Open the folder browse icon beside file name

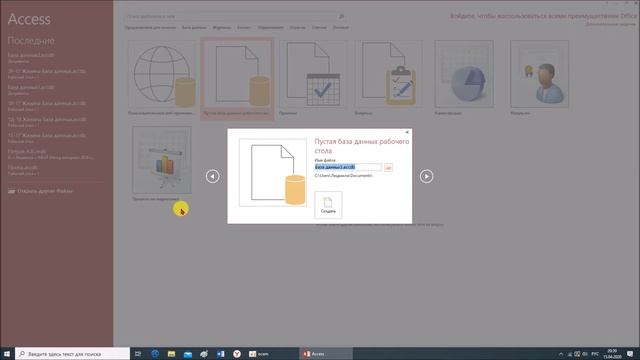[388, 167]
